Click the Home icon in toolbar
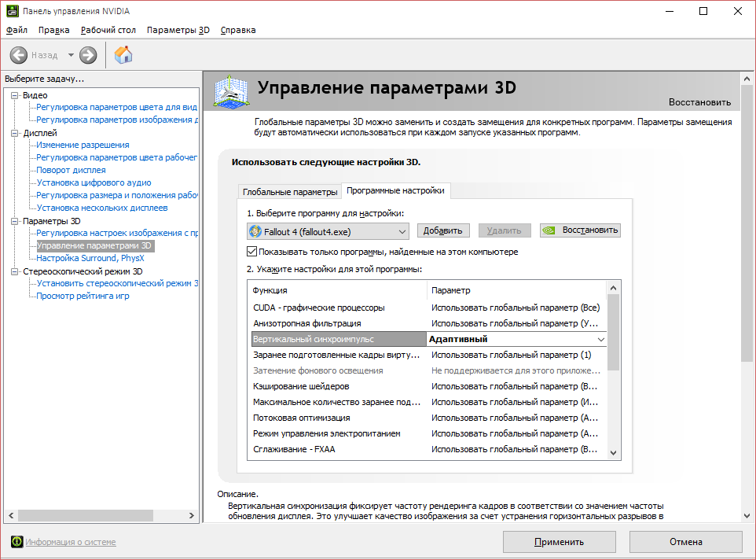The height and width of the screenshot is (560, 756). point(123,55)
